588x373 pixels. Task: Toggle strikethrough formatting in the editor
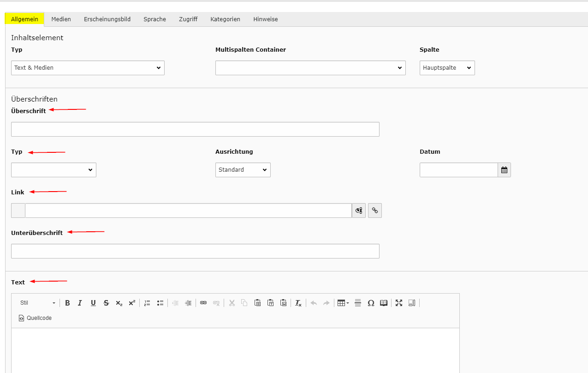106,303
